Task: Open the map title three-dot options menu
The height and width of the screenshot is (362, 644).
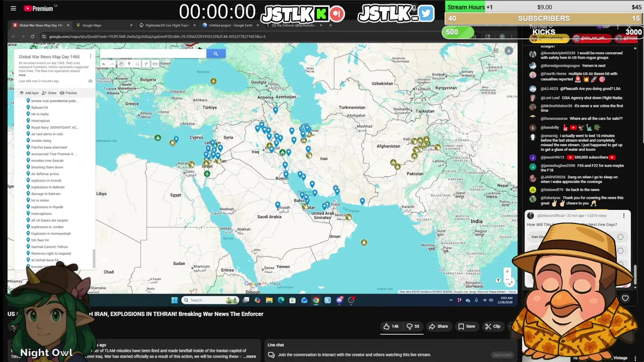Action: tap(91, 57)
